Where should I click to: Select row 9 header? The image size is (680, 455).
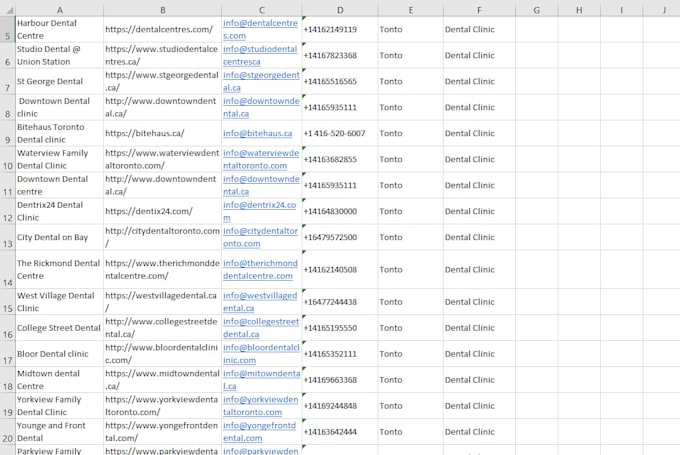(x=7, y=134)
